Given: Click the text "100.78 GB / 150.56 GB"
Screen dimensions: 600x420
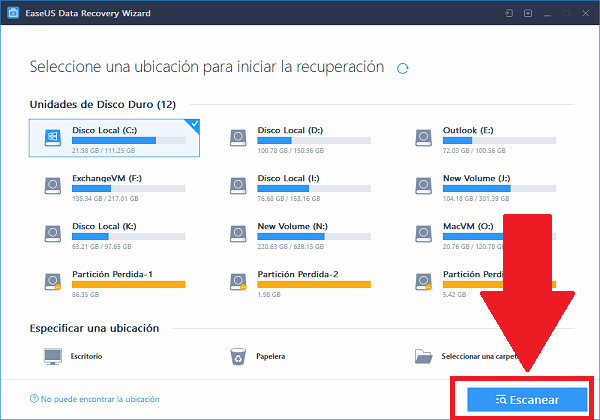Looking at the screenshot, I should (290, 151).
